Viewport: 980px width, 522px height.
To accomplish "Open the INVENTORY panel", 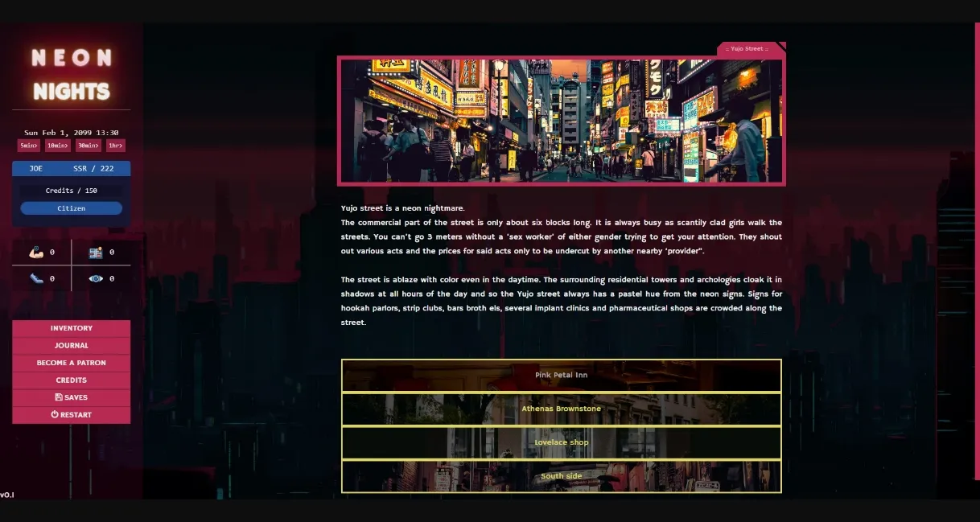I will [x=71, y=327].
